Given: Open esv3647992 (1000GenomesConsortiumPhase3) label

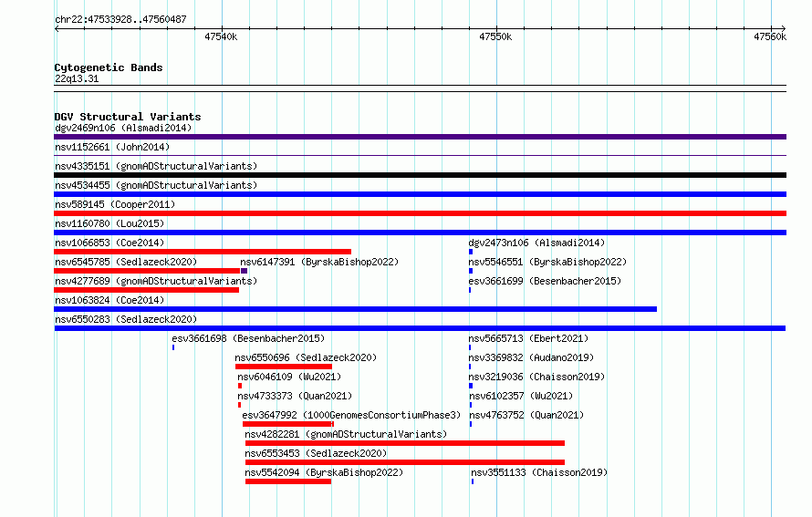Looking at the screenshot, I should tap(351, 415).
